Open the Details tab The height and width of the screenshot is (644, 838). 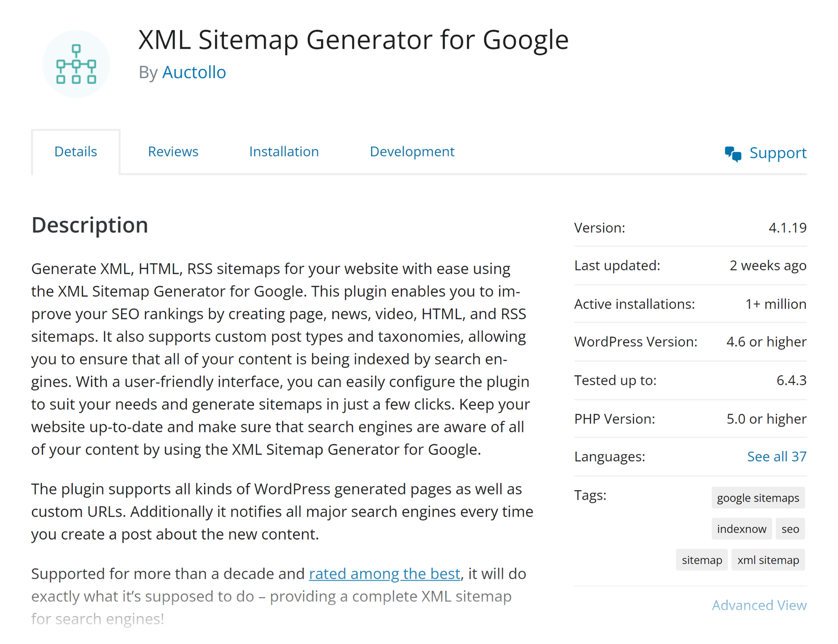[76, 152]
